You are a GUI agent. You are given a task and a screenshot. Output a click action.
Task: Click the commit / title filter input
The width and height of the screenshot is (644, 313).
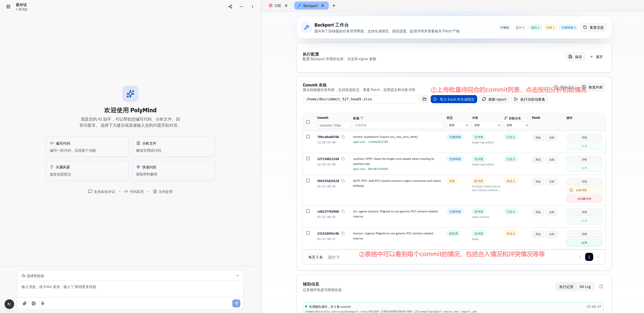click(334, 125)
